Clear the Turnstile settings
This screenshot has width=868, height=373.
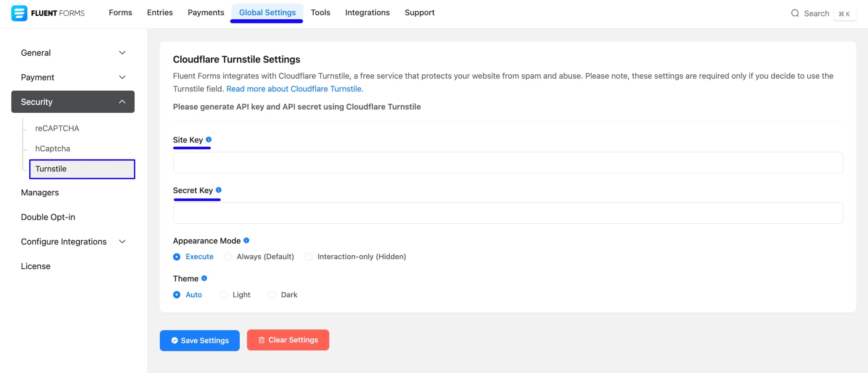click(x=288, y=340)
